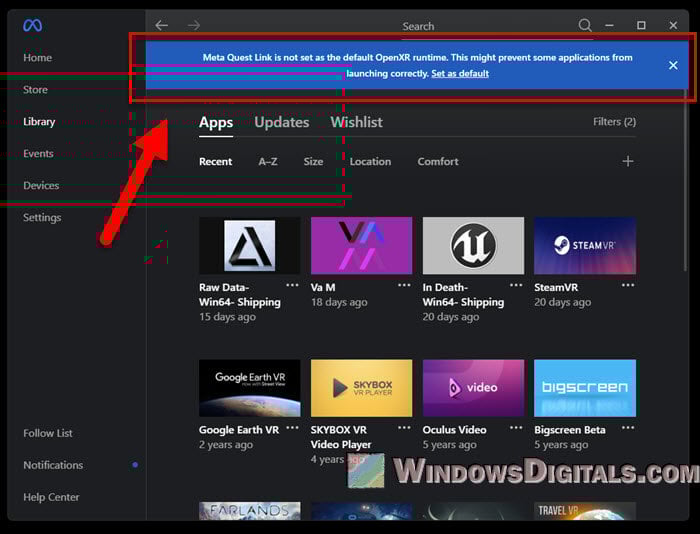The image size is (700, 534).
Task: Open the Bigscreen Beta thumbnail
Action: click(x=585, y=388)
